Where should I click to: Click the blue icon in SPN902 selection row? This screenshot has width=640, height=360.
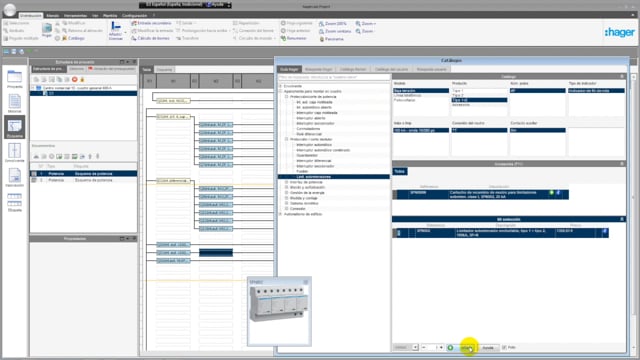click(x=604, y=231)
